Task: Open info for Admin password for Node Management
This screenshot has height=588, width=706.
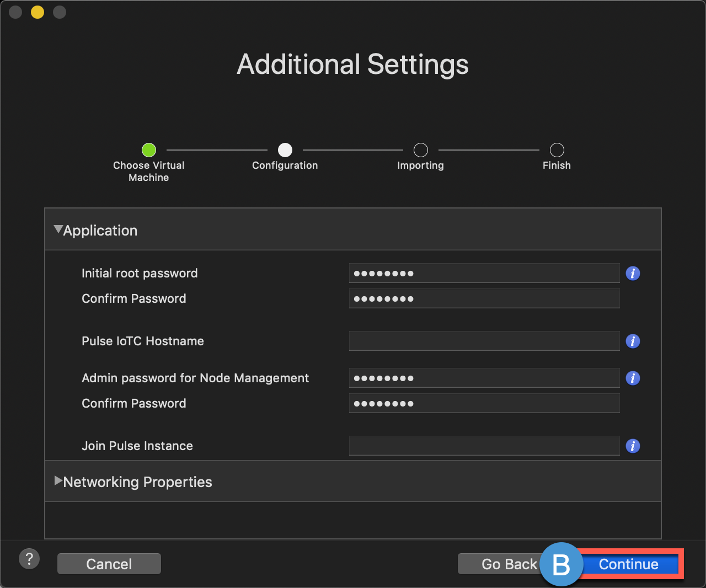Action: 633,378
